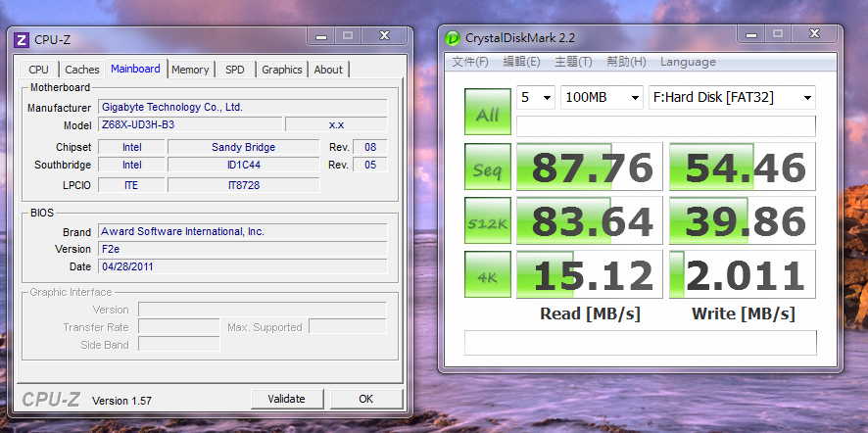This screenshot has height=433, width=868.
Task: Click the model revision x.x field
Action: point(336,124)
